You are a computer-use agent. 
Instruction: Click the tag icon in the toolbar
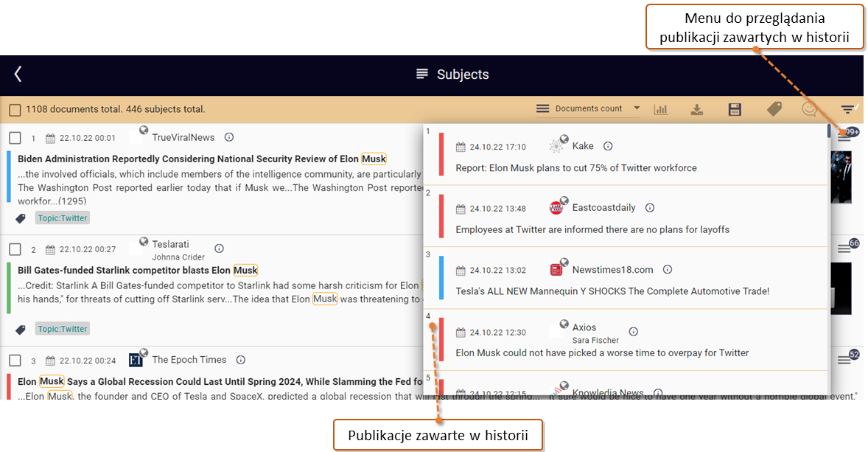774,108
